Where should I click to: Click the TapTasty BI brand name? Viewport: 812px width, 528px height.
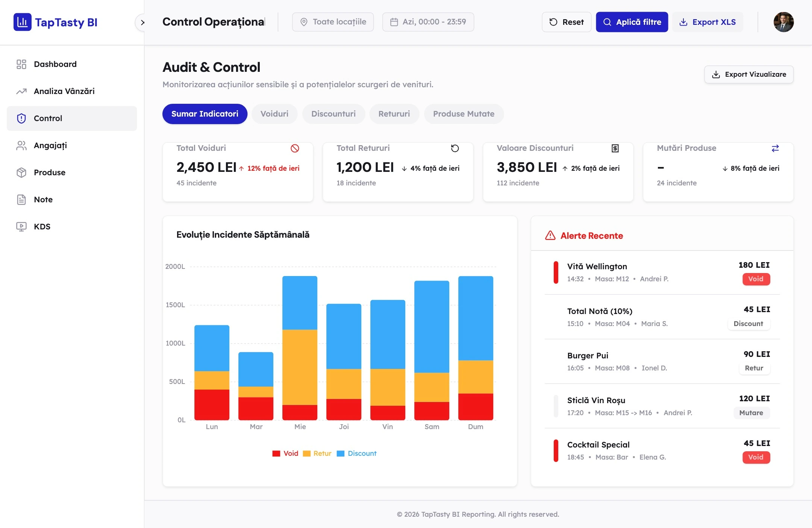(x=66, y=23)
